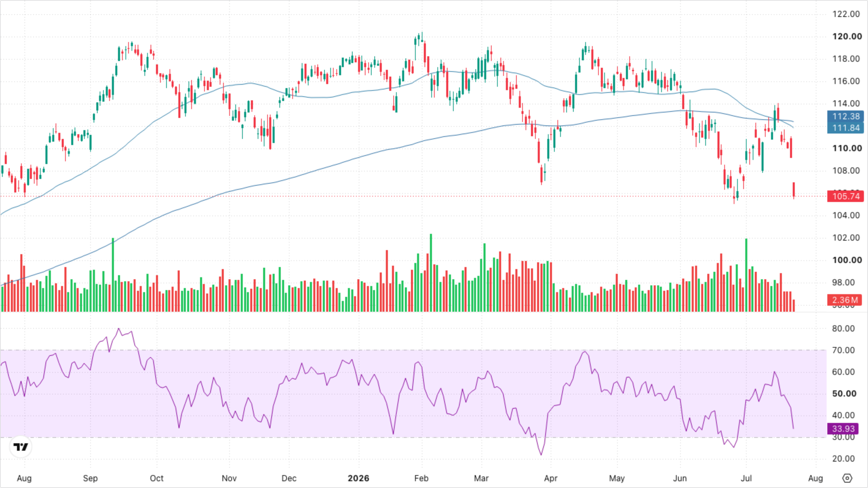Click the Dec label on time axis
The height and width of the screenshot is (488, 868).
point(289,478)
